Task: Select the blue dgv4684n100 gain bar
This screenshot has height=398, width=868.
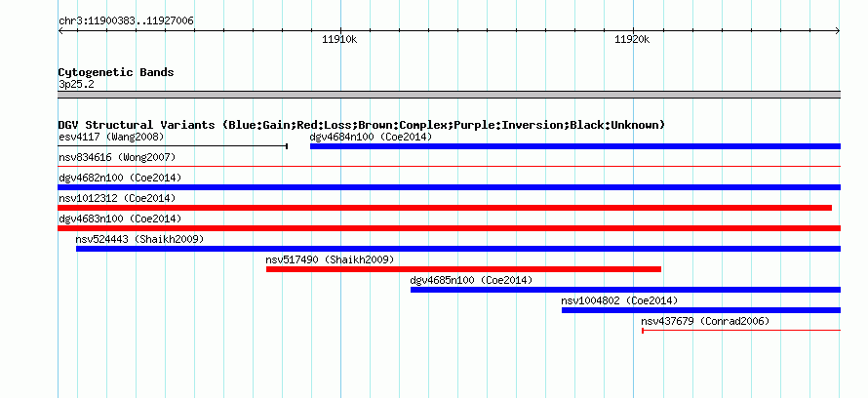Action: pos(575,146)
